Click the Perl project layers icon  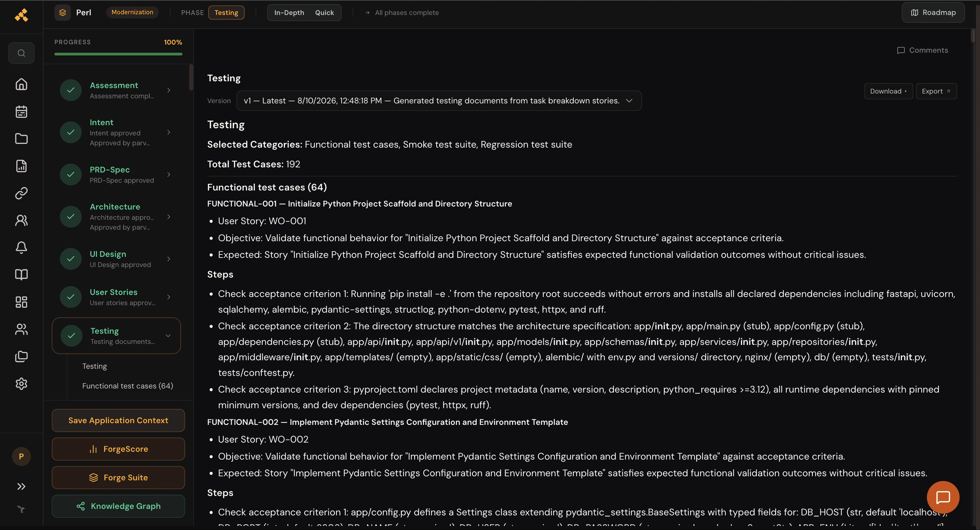(x=62, y=13)
